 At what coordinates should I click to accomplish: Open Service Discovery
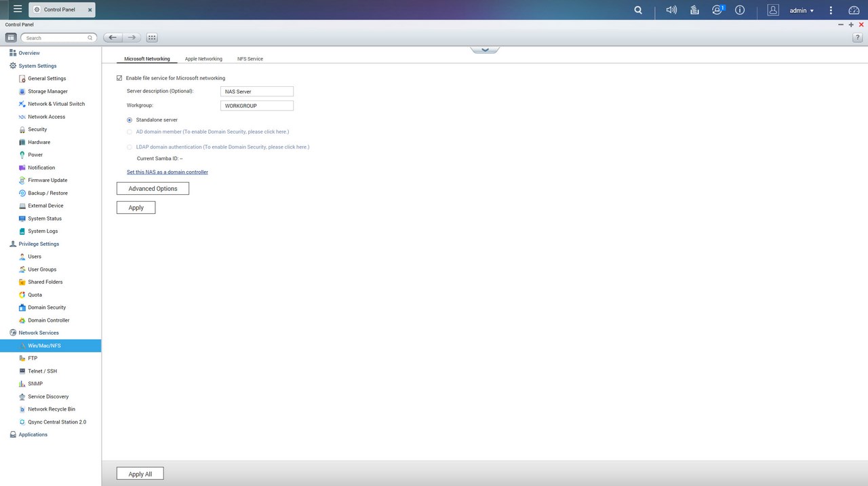click(x=48, y=396)
